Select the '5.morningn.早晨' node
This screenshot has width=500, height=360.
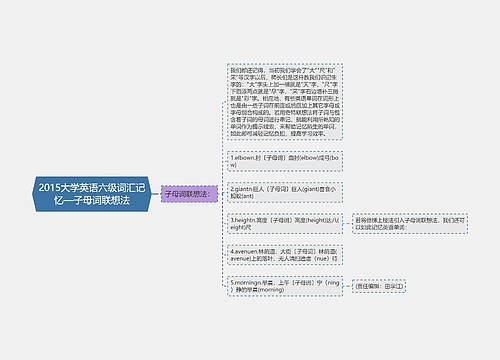[285, 286]
